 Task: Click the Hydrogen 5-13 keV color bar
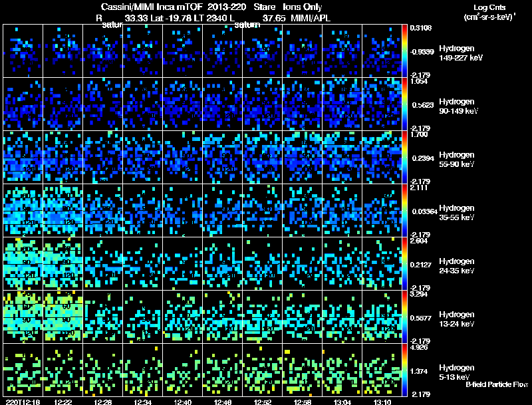tap(404, 370)
